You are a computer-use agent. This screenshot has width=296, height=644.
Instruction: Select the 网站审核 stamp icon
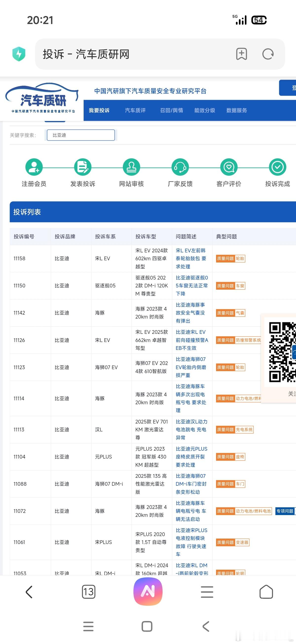[131, 167]
